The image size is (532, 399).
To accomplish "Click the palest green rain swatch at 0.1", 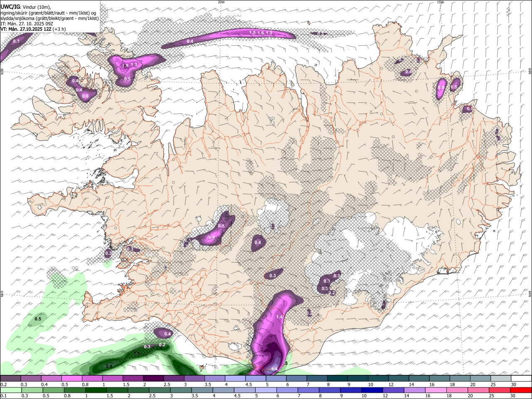I will (10, 390).
